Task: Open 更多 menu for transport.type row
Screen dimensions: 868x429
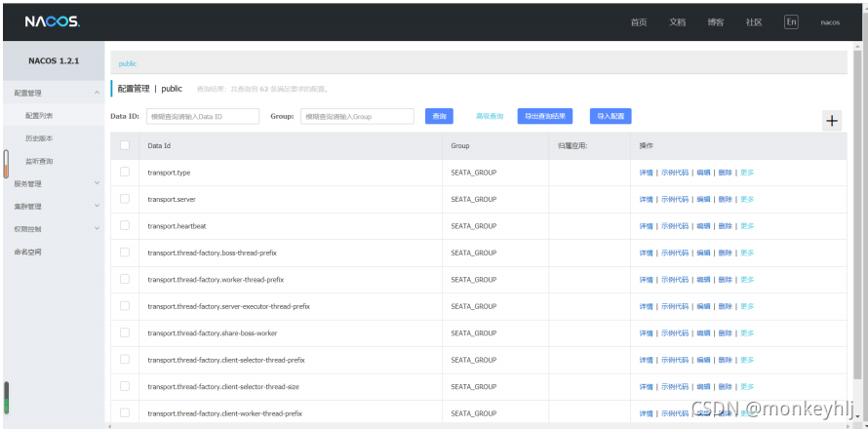Action: pyautogui.click(x=747, y=173)
